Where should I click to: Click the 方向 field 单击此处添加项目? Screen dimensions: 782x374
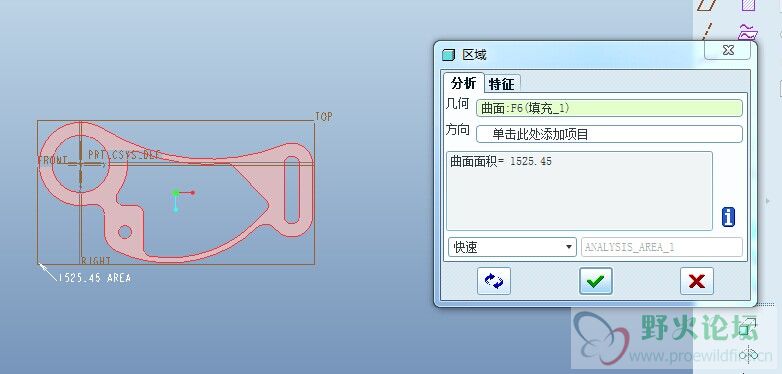point(609,134)
